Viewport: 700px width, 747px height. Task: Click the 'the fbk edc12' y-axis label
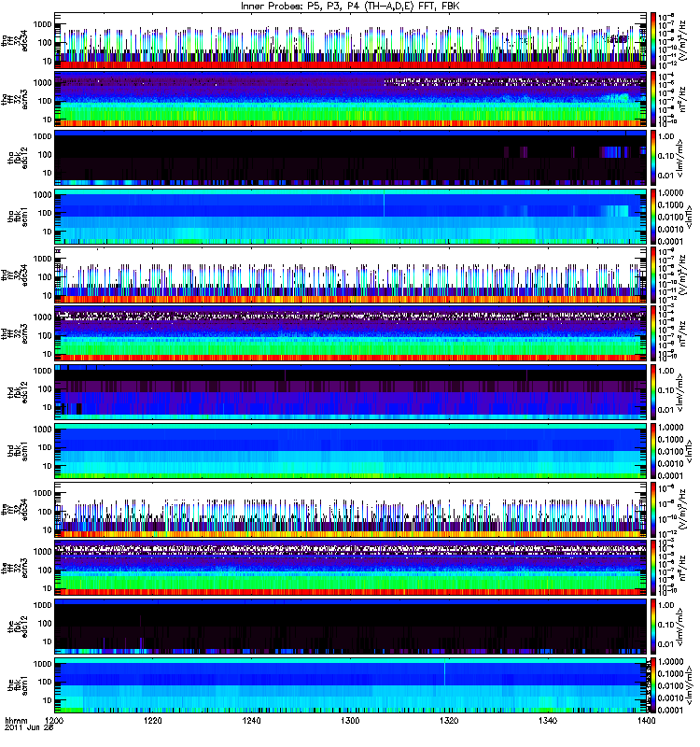click(x=18, y=627)
